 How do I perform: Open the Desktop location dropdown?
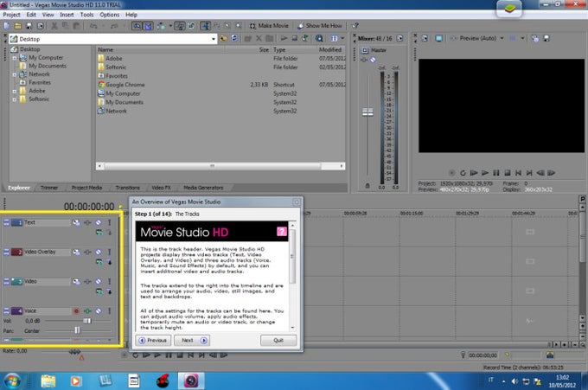click(x=214, y=39)
